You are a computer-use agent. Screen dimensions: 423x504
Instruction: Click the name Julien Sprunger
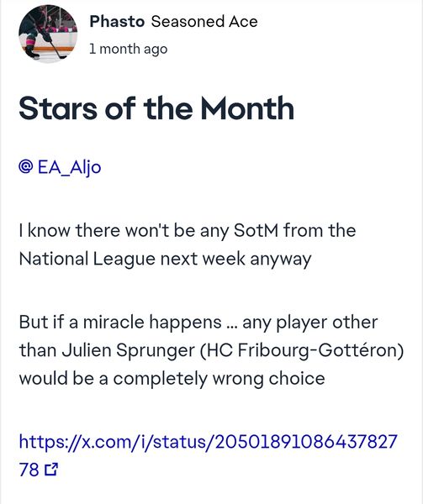[x=129, y=350]
